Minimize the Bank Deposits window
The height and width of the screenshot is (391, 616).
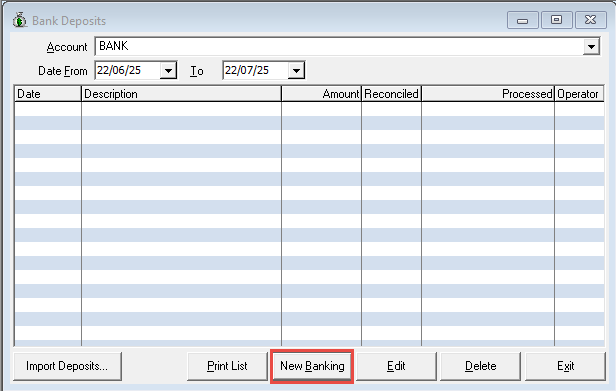click(522, 20)
